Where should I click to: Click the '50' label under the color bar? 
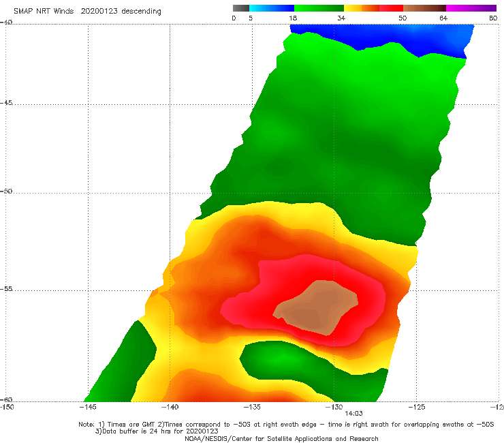click(403, 18)
